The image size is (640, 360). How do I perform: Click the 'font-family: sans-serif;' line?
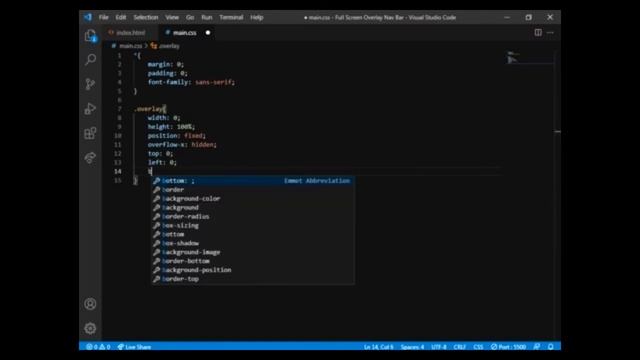click(x=191, y=82)
